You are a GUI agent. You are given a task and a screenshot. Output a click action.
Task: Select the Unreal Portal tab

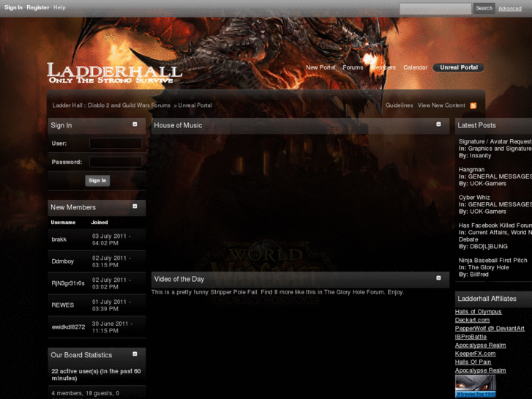tap(459, 67)
